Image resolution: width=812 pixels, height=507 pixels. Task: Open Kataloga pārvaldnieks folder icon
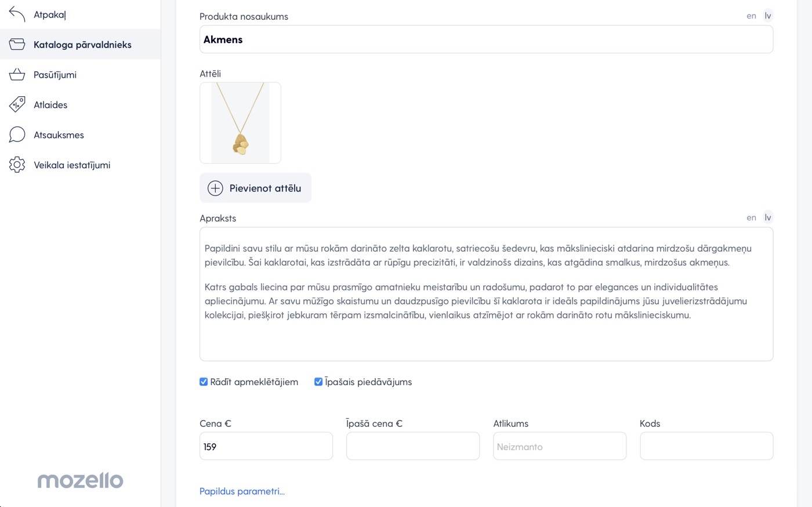(x=17, y=44)
